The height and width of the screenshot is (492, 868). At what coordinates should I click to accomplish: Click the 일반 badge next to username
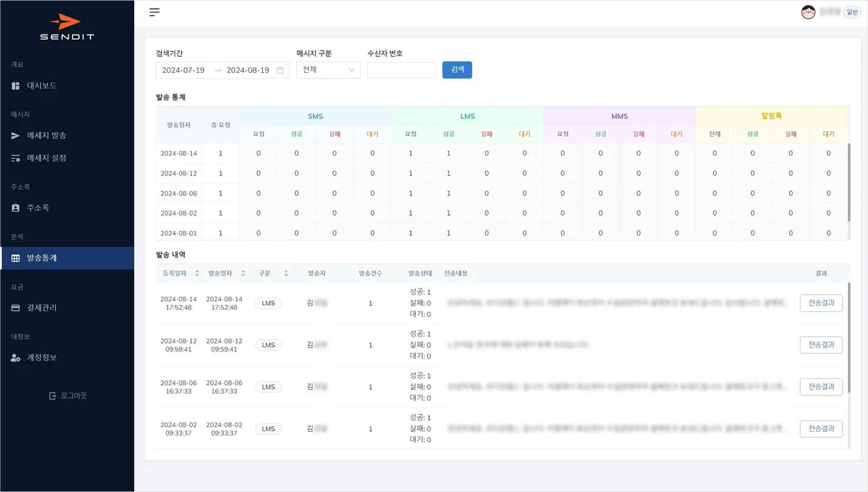pos(852,12)
